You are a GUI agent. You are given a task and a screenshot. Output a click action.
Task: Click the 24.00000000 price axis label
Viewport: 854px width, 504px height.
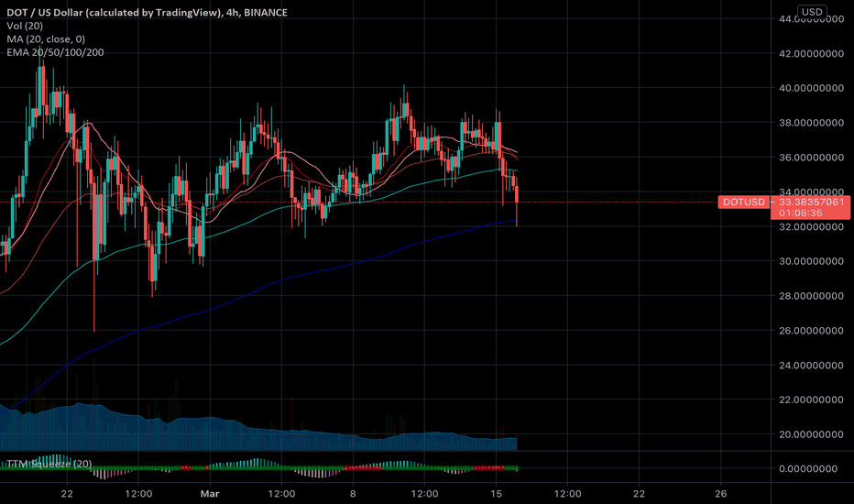(812, 365)
